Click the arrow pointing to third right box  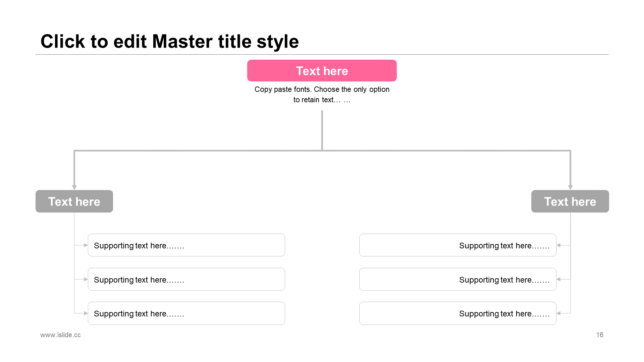559,313
